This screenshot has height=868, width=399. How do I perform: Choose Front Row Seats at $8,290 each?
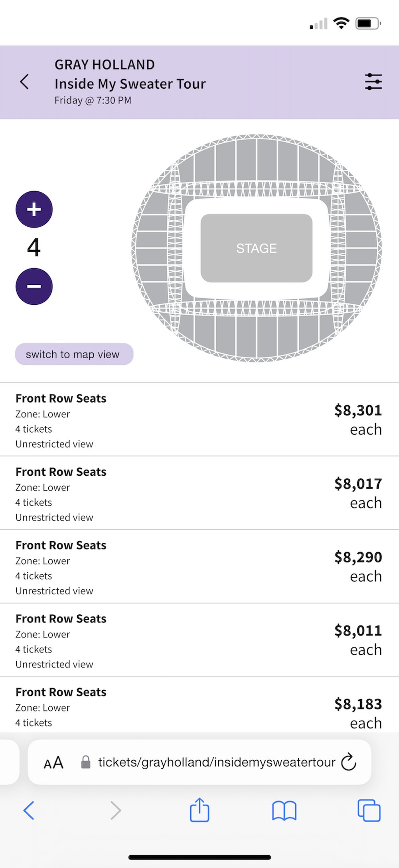(x=199, y=566)
